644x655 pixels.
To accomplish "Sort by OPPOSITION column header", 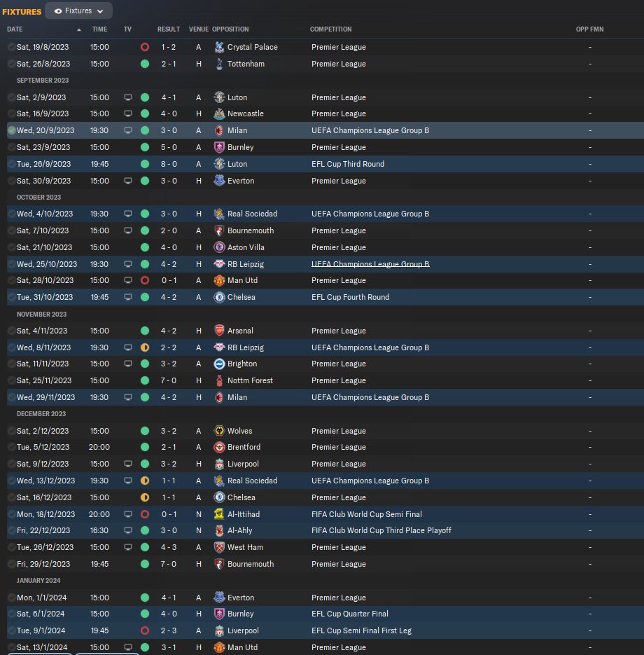I will pyautogui.click(x=230, y=29).
